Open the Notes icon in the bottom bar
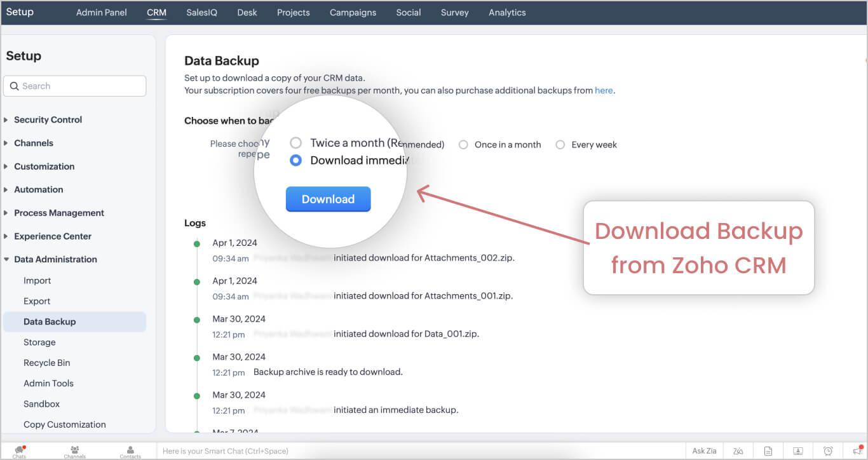868x460 pixels. [x=768, y=451]
